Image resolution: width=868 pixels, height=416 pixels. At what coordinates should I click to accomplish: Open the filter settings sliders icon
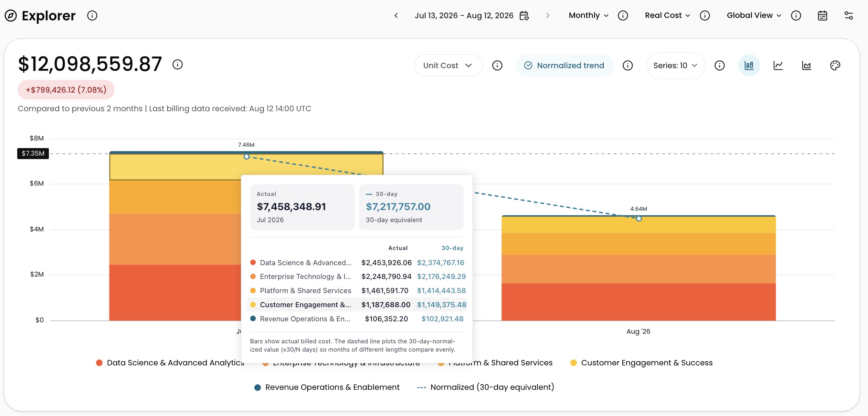point(849,15)
